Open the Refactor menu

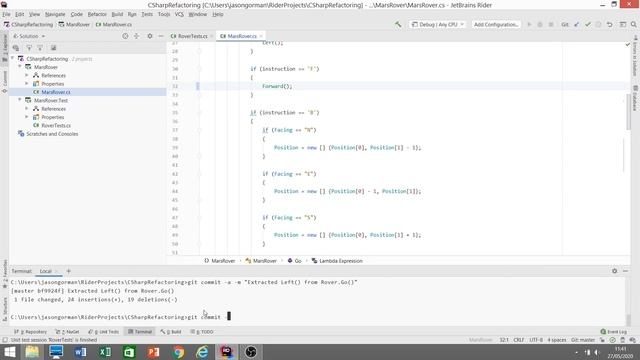point(97,14)
